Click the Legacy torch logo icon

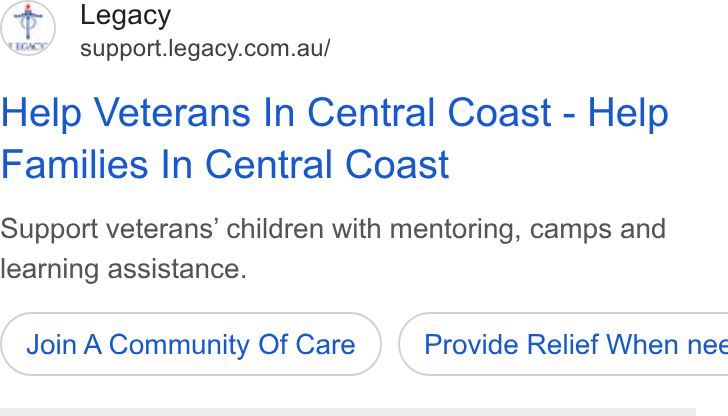(28, 28)
